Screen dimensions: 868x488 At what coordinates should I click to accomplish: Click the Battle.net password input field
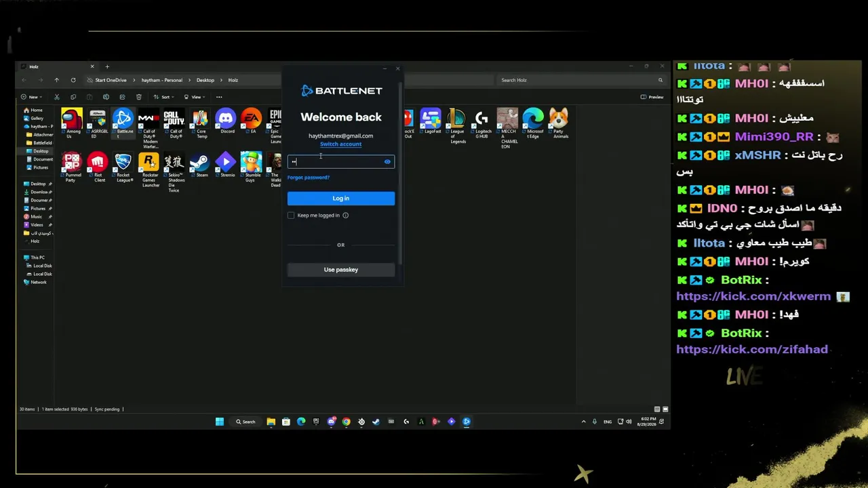click(x=341, y=162)
